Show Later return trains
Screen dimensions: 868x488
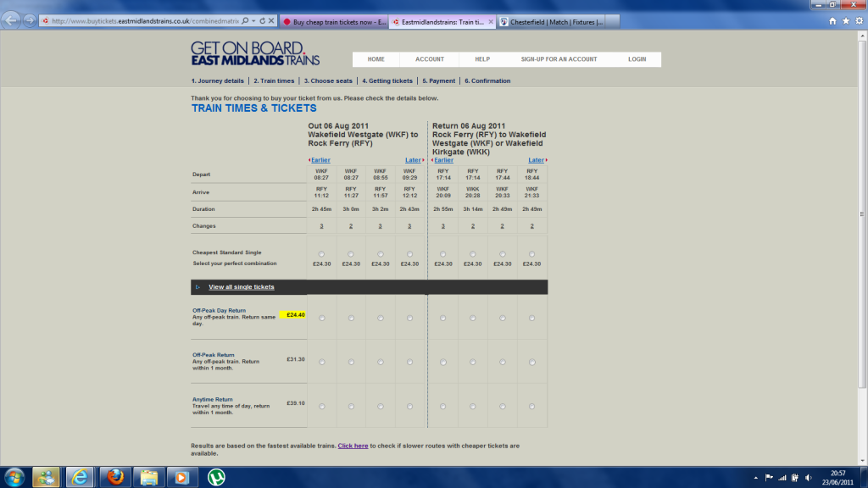click(537, 160)
